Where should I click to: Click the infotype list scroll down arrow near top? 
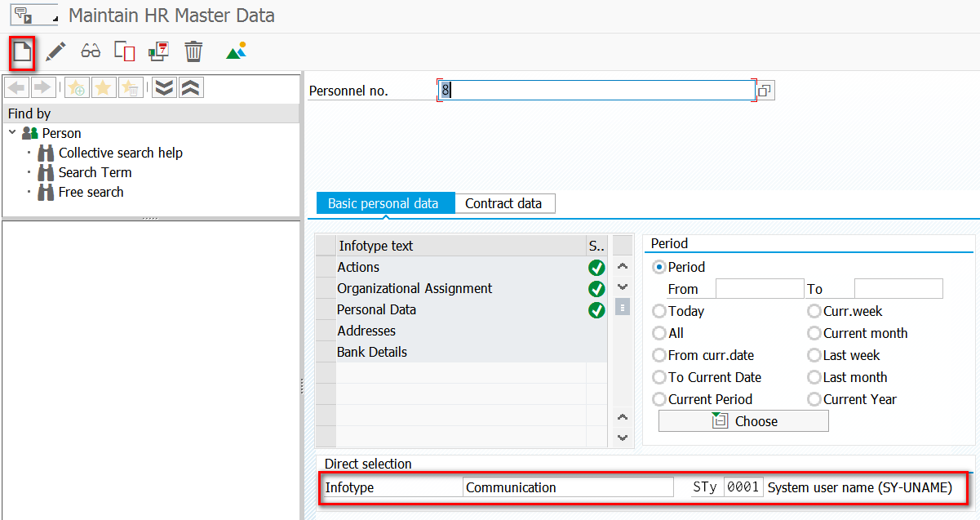623,287
